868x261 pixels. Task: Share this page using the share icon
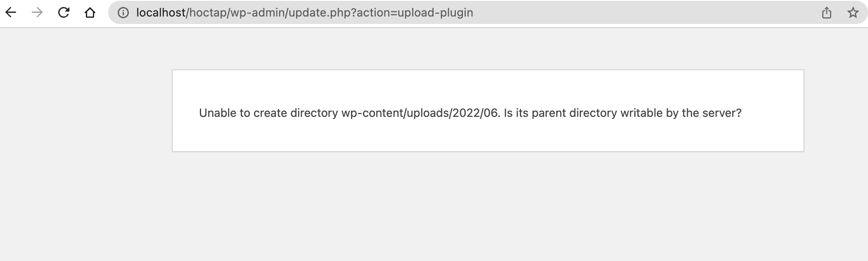tap(826, 13)
